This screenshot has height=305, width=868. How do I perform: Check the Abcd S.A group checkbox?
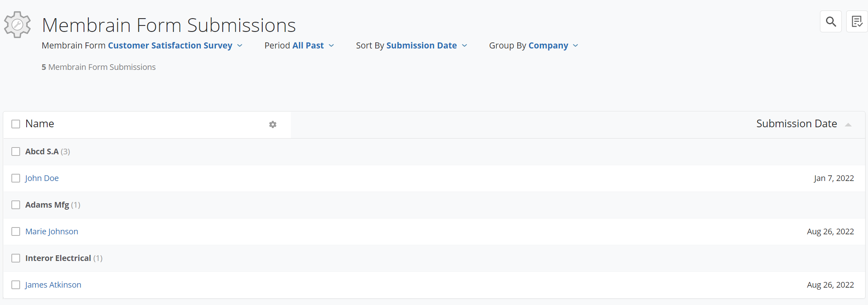tap(16, 151)
